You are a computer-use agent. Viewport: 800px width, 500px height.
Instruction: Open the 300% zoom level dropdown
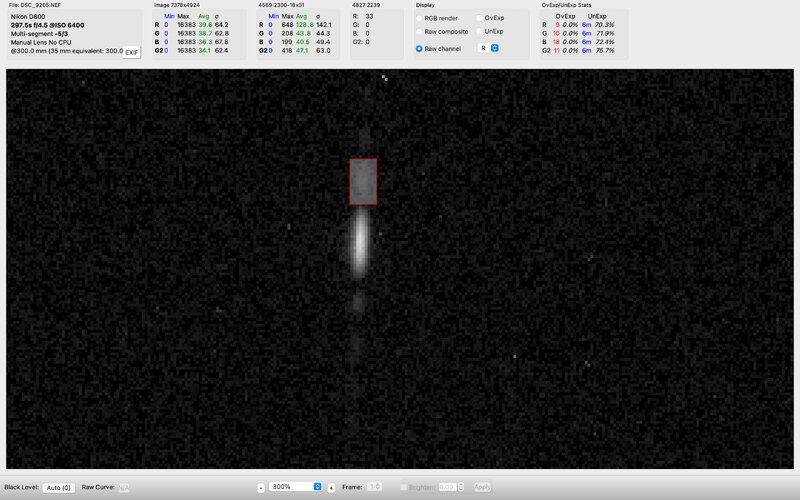click(x=296, y=487)
